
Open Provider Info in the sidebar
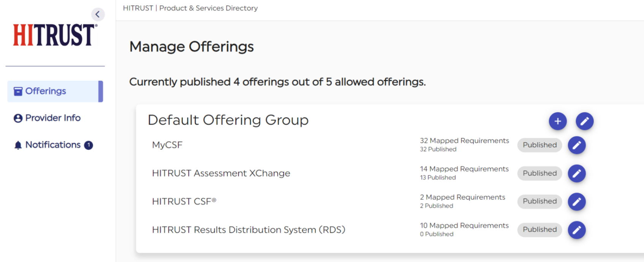pyautogui.click(x=47, y=118)
